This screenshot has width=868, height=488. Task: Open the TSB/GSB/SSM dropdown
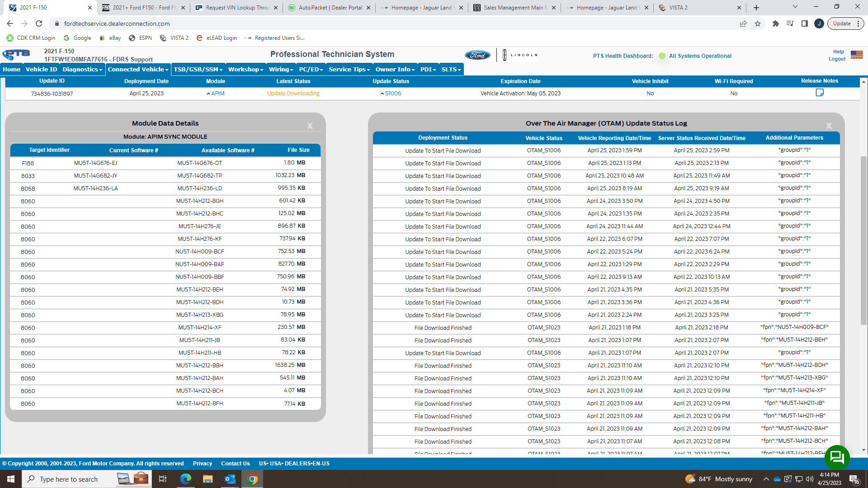point(198,69)
